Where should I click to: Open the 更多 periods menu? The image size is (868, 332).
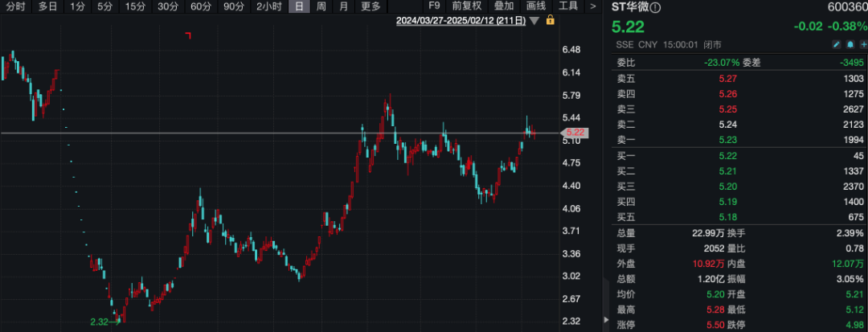coord(371,6)
